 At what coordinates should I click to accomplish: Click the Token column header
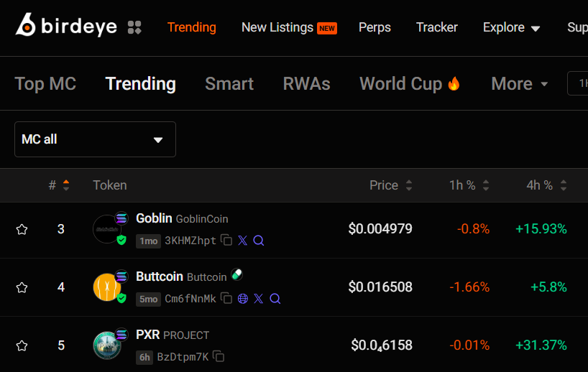click(x=110, y=185)
